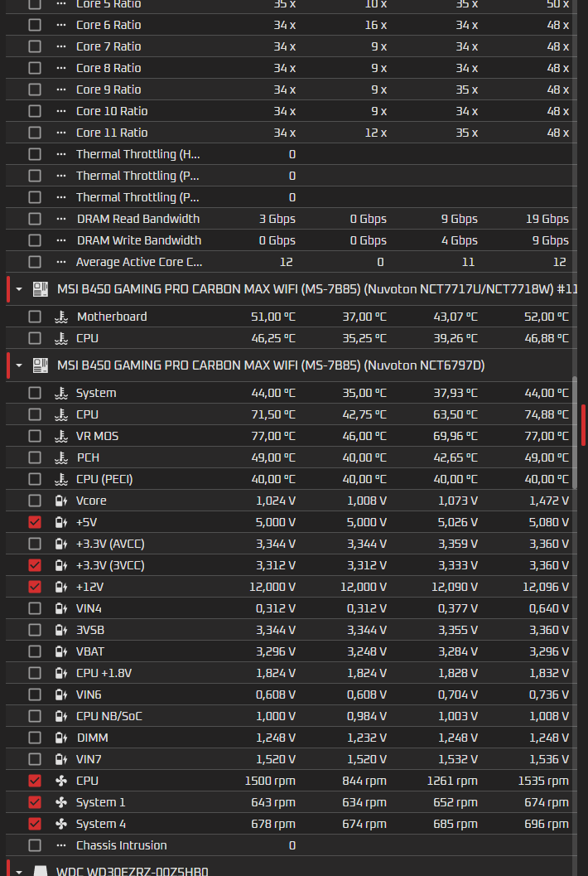Click the thermometer icon beside Motherboard
Screen dimensions: 588x876
[60, 317]
